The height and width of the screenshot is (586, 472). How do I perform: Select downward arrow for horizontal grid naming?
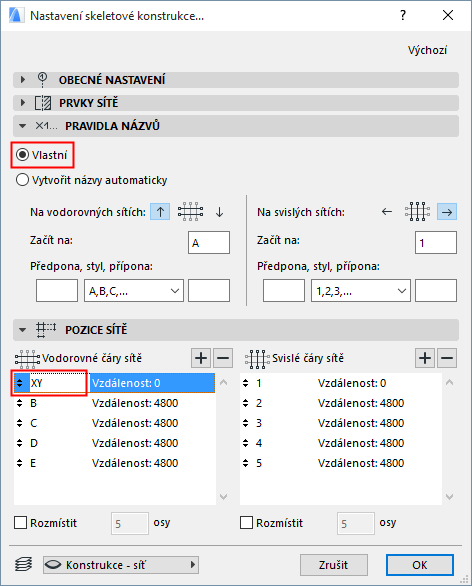click(219, 212)
